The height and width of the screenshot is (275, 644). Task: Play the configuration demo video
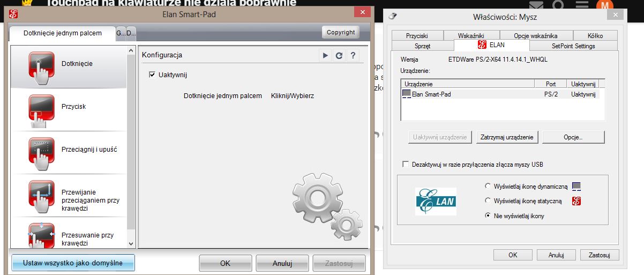coord(325,55)
